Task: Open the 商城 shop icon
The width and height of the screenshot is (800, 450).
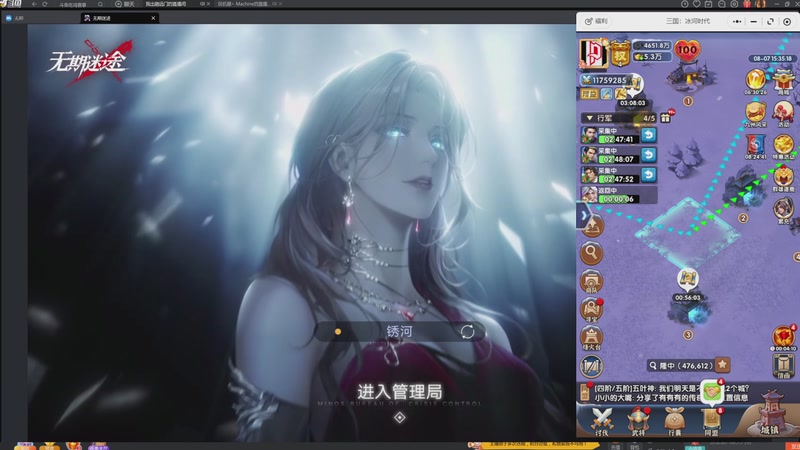Action: [x=783, y=82]
